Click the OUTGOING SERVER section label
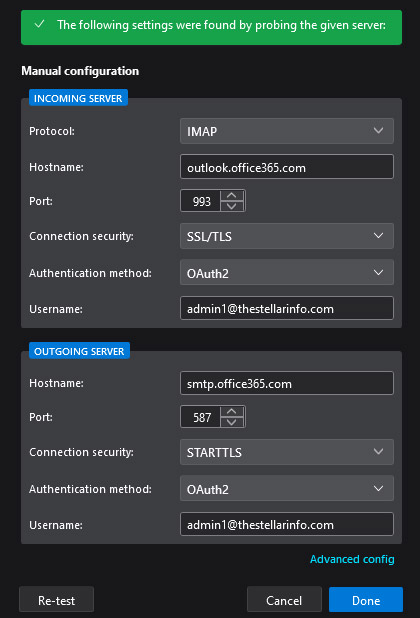This screenshot has height=618, width=420. 79,351
